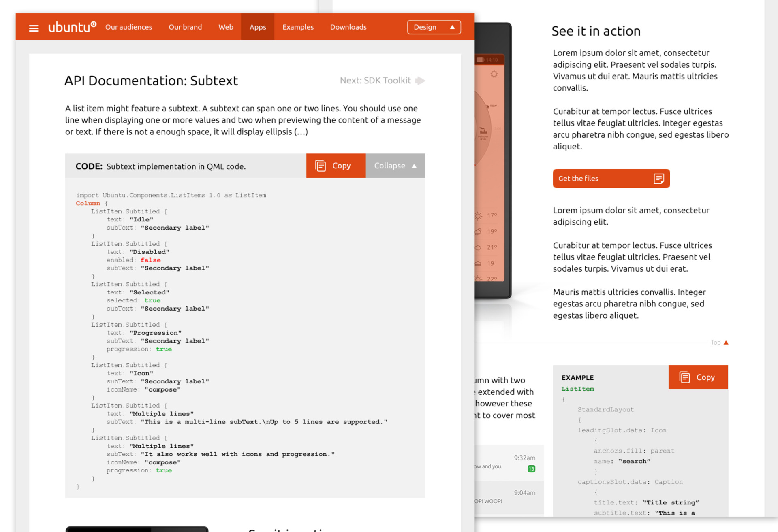The width and height of the screenshot is (778, 532).
Task: Click the sun icon next to 17°
Action: tap(479, 216)
